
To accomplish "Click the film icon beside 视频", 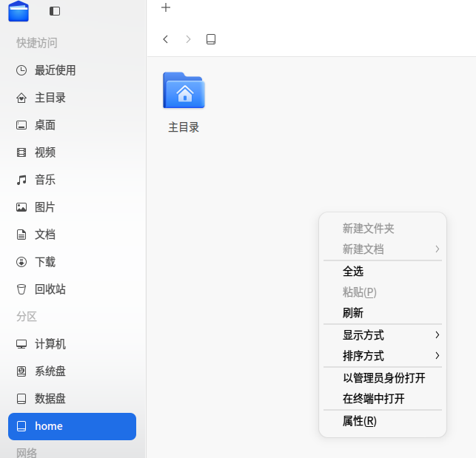I will click(x=21, y=152).
